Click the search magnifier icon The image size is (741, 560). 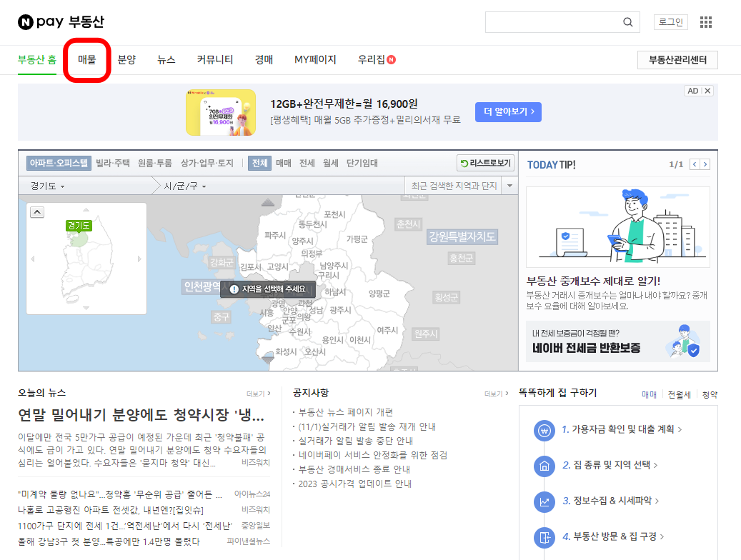pyautogui.click(x=627, y=22)
